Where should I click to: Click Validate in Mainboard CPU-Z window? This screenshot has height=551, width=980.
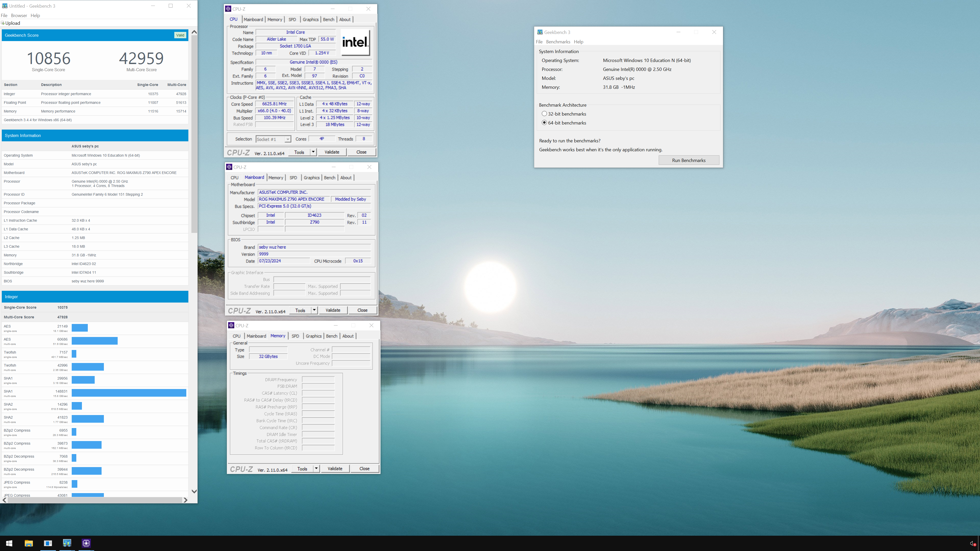point(333,310)
